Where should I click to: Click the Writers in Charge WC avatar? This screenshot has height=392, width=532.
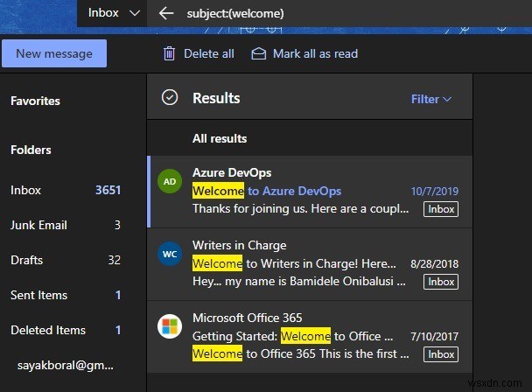click(x=170, y=254)
